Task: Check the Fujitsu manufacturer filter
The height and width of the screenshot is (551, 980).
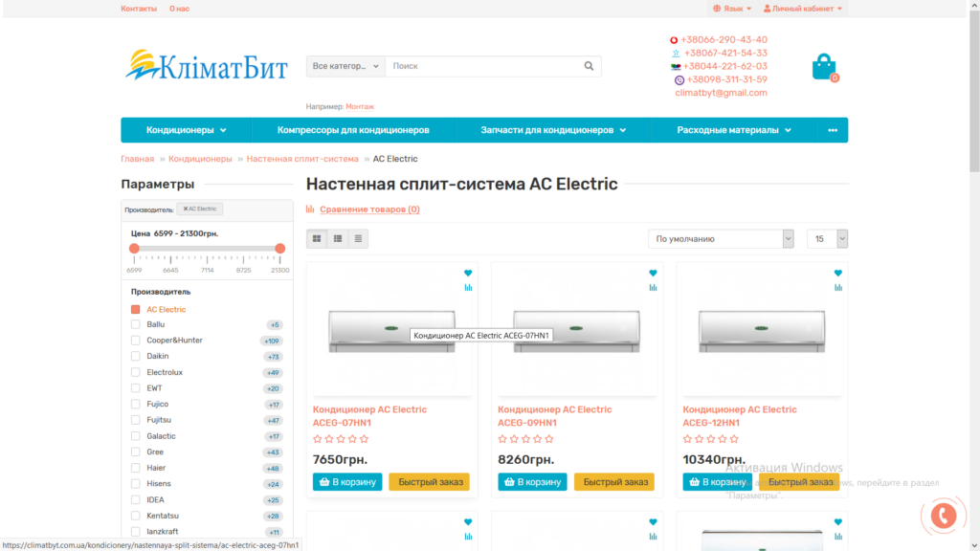Action: click(x=136, y=420)
